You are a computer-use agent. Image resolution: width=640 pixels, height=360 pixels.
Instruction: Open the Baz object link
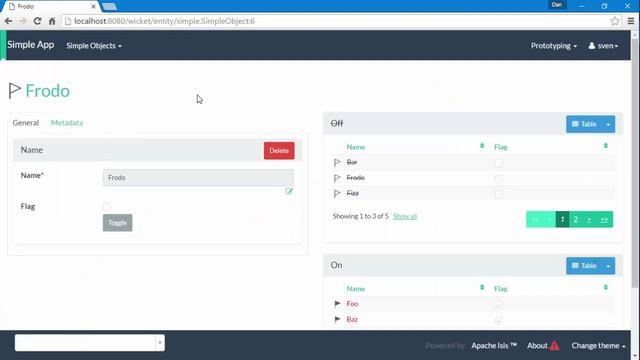coord(352,320)
